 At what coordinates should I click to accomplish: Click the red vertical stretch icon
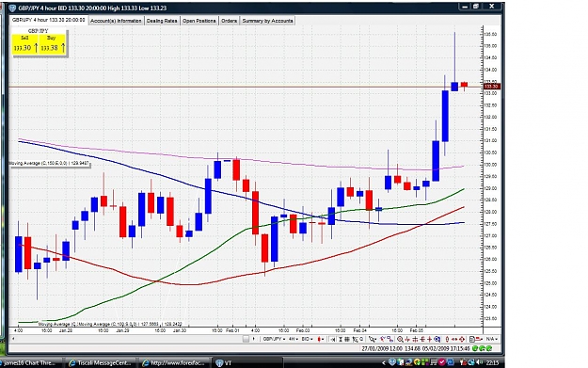(x=447, y=339)
